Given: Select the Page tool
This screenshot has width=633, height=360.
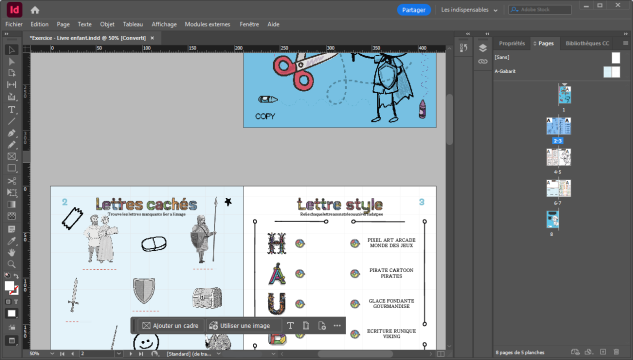Looking at the screenshot, I should (12, 73).
